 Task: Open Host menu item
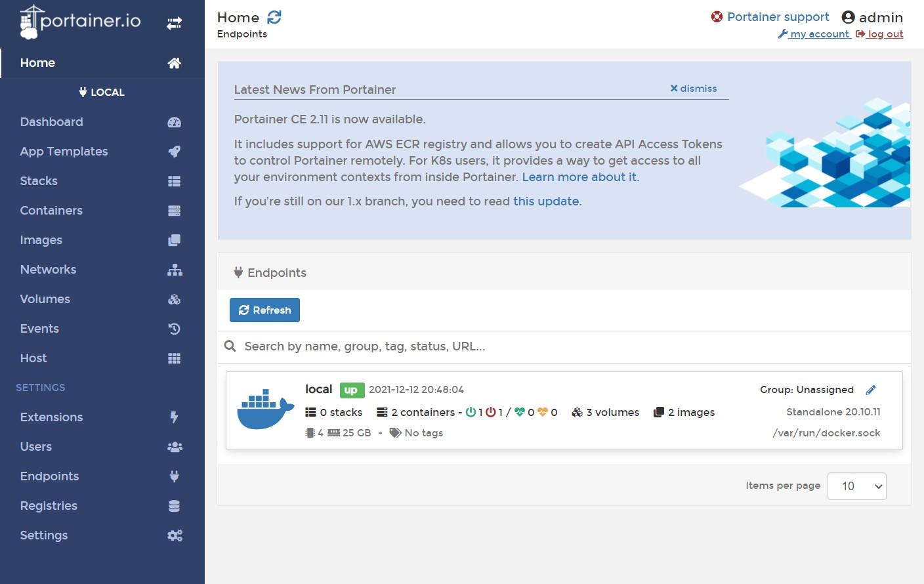tap(102, 358)
